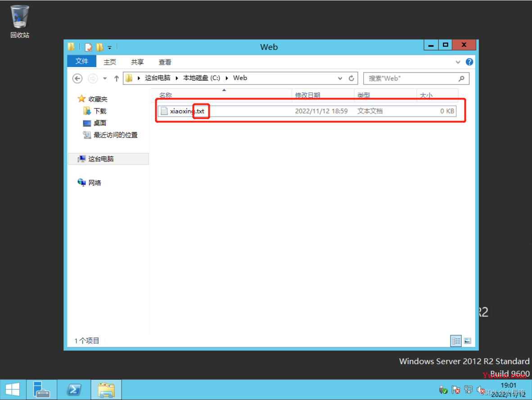532x400 pixels.
Task: Switch to the 主页 ribbon tab
Action: tap(109, 62)
